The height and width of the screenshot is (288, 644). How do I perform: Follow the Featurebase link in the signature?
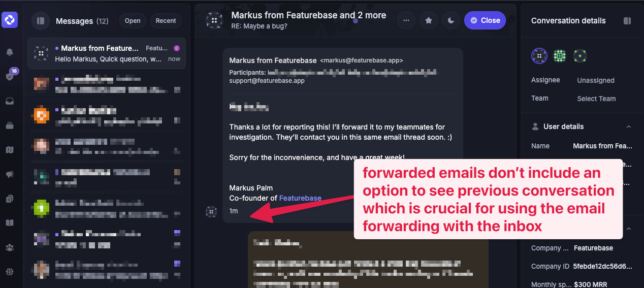pos(300,198)
